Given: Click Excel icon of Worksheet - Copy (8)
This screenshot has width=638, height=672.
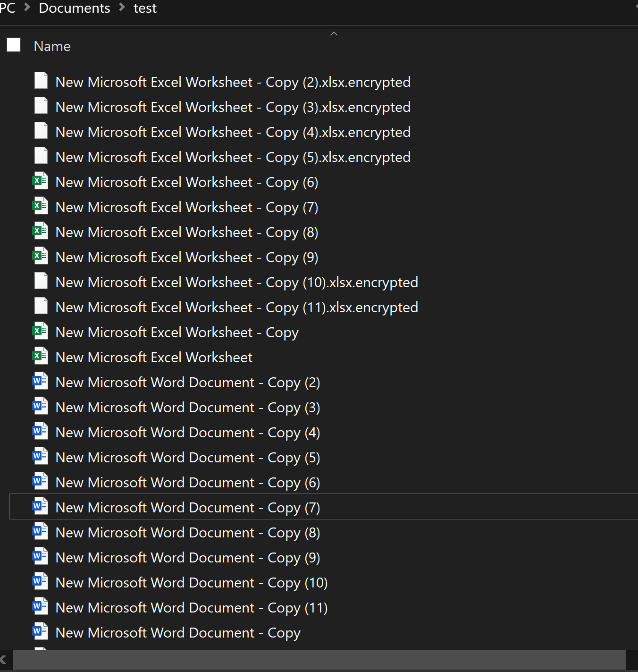Looking at the screenshot, I should pos(40,231).
